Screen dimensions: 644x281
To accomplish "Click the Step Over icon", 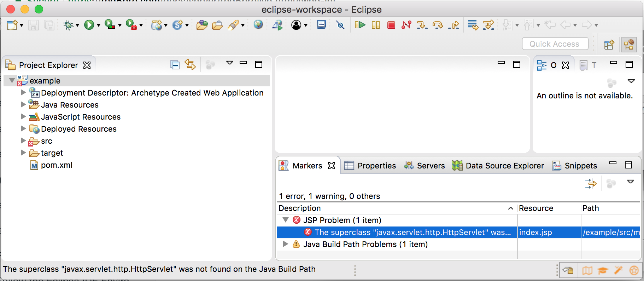I will coord(438,25).
